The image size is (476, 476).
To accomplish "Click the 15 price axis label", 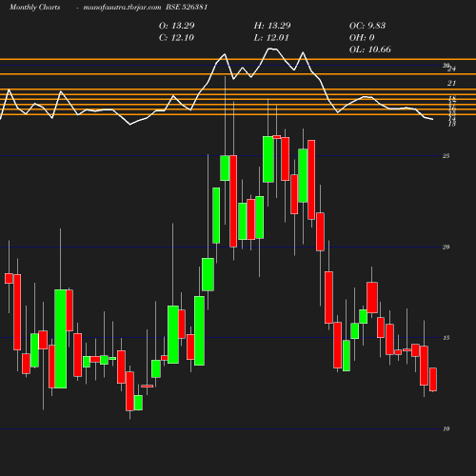I will 446,338.
